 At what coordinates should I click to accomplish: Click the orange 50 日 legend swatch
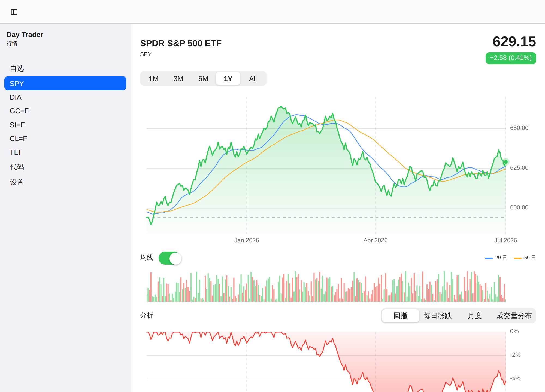[518, 258]
